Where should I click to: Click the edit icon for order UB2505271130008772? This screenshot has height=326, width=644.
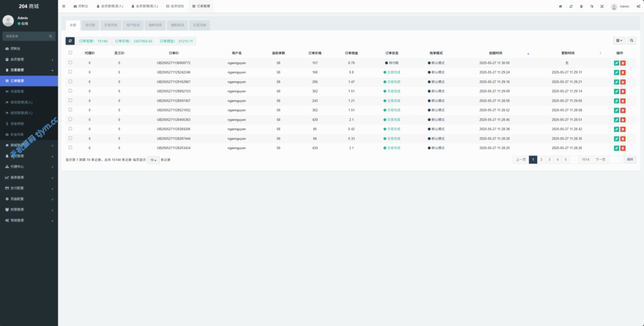(616, 63)
